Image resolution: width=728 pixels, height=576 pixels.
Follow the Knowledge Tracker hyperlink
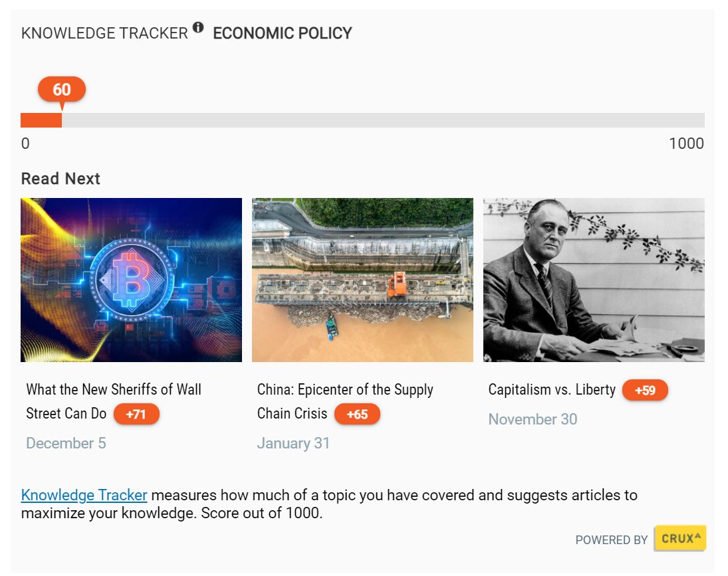pos(84,495)
